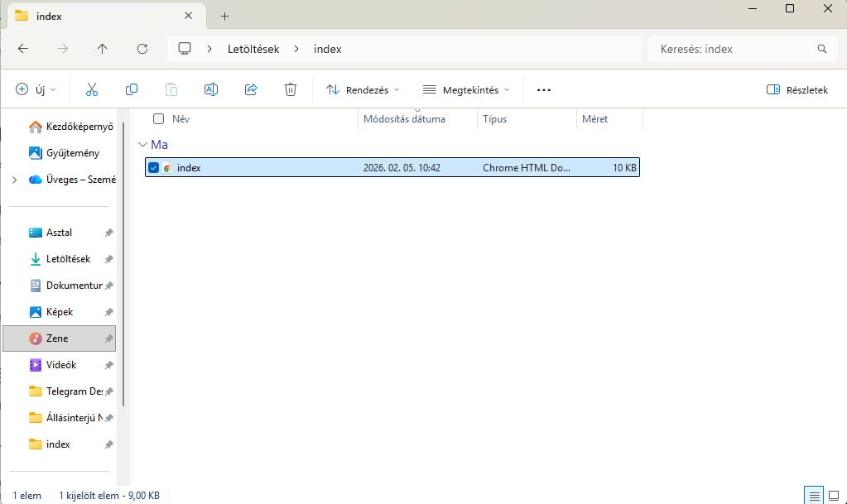Open a new tab with plus button
The width and height of the screenshot is (847, 504).
pyautogui.click(x=224, y=16)
